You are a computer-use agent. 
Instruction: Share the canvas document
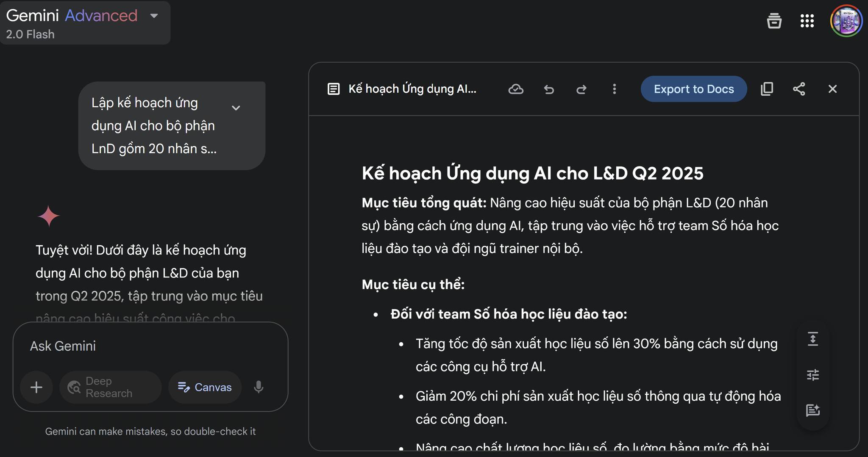pos(799,89)
